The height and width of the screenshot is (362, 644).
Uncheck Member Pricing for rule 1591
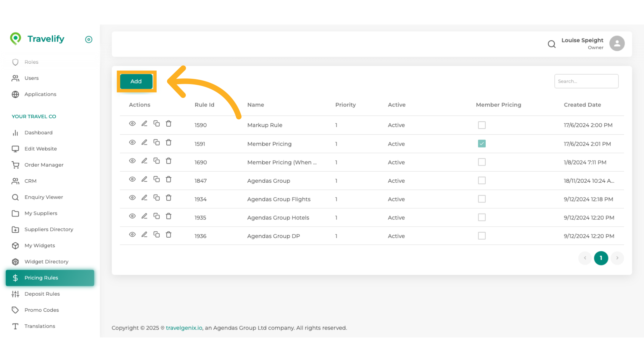point(482,144)
